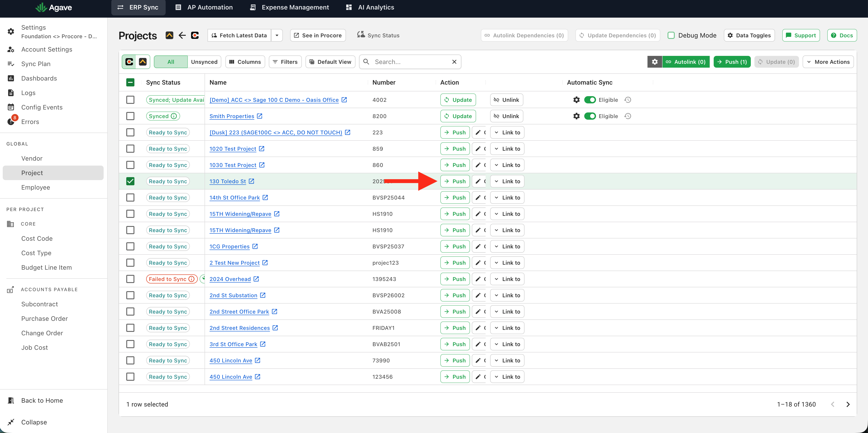Open the Filters panel

tap(285, 62)
